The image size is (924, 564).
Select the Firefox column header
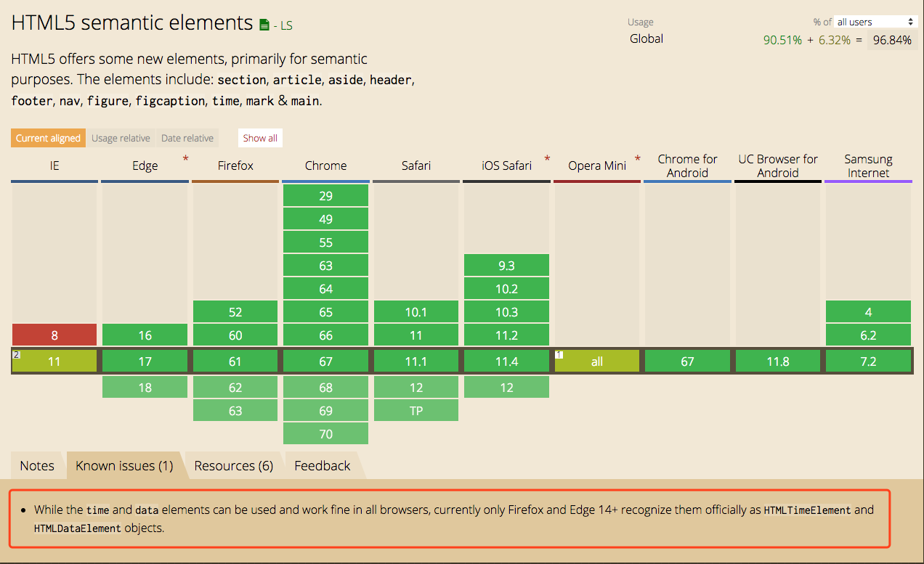[x=235, y=165]
